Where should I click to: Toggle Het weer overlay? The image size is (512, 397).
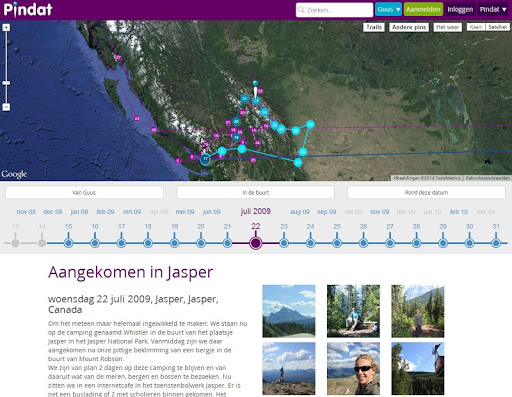(448, 27)
